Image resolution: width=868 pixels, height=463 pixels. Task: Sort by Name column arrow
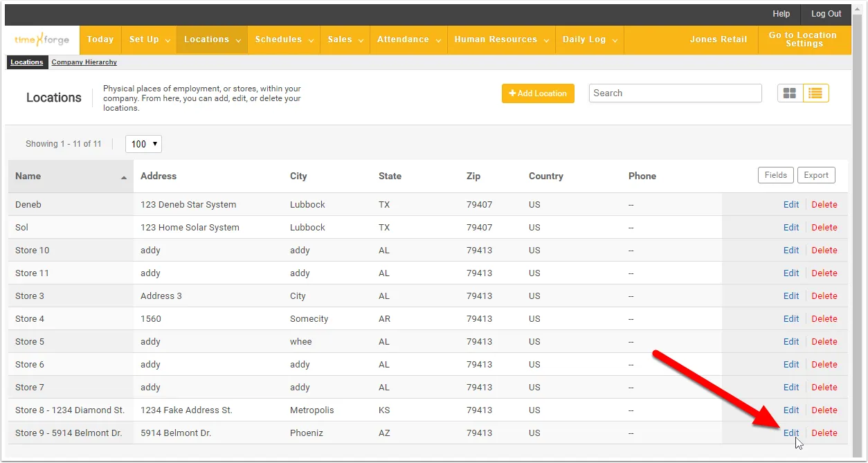tap(124, 178)
